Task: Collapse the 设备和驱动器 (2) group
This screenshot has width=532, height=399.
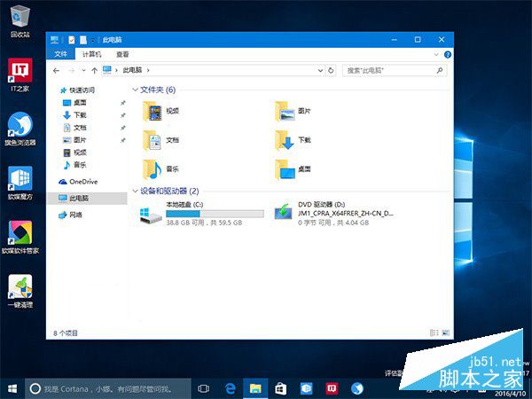Action: [135, 191]
